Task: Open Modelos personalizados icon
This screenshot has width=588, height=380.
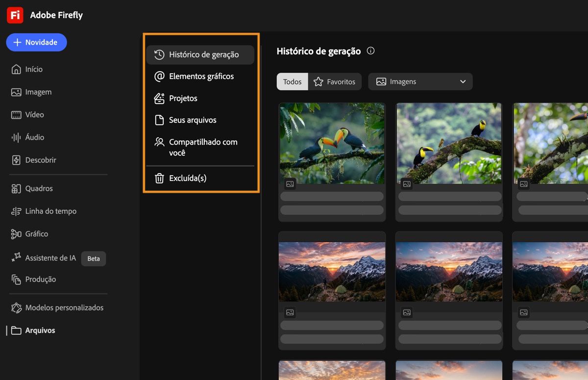Action: [x=16, y=308]
